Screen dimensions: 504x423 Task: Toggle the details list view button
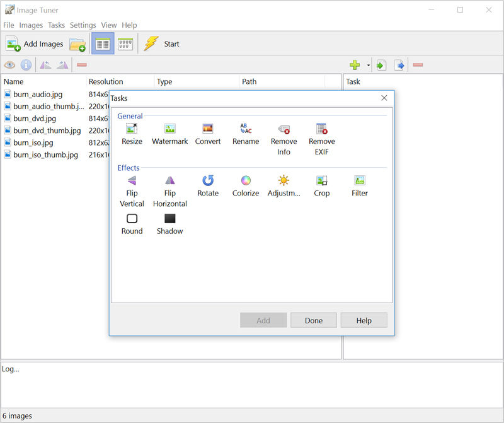pyautogui.click(x=103, y=43)
